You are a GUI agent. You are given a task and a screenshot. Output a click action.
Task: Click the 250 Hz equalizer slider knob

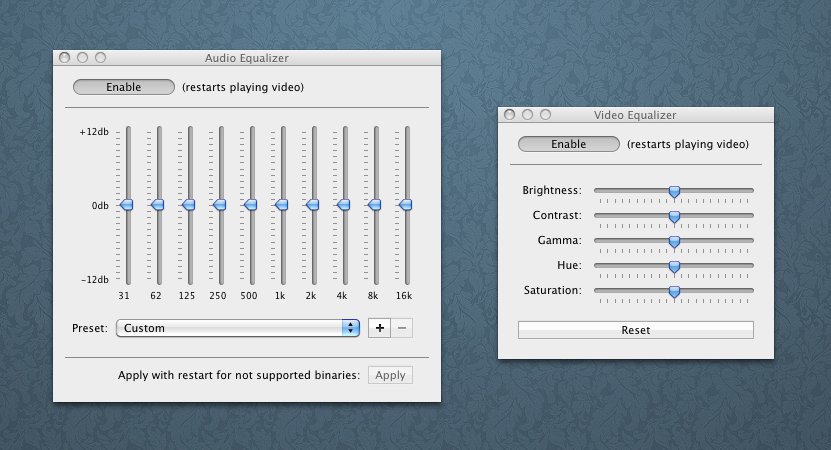pyautogui.click(x=219, y=205)
